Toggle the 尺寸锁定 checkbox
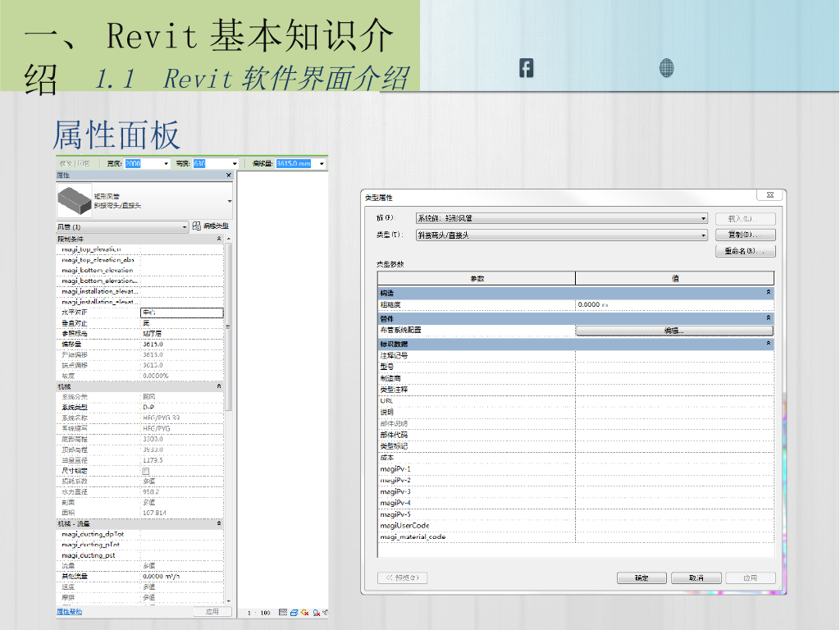The image size is (840, 630). 146,471
